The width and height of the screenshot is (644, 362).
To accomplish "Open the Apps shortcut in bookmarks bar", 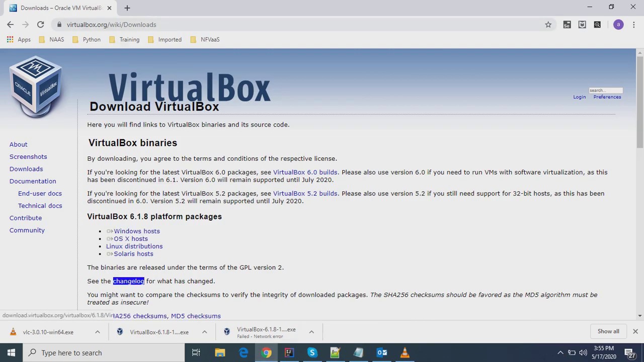I will (19, 39).
